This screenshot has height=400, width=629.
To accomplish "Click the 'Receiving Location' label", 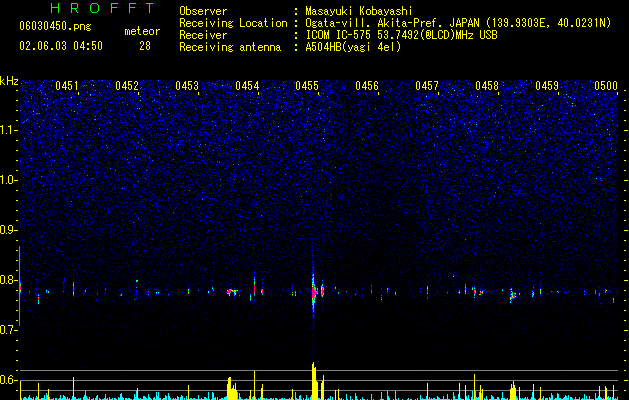I will pyautogui.click(x=233, y=23).
